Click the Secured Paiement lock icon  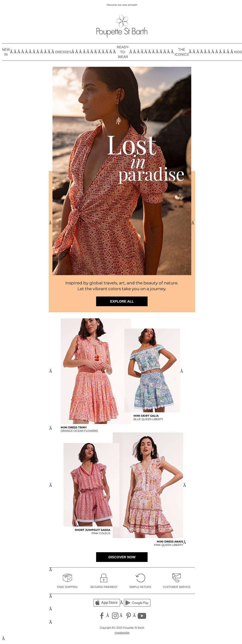104,578
